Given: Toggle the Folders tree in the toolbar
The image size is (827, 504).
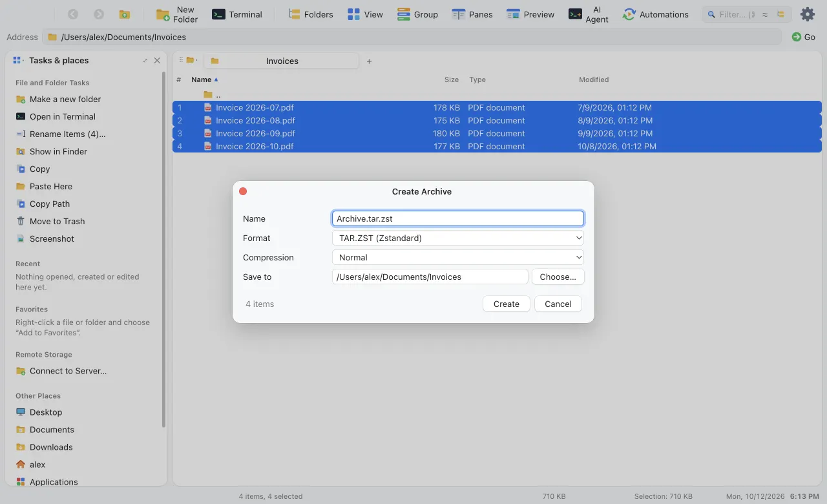Looking at the screenshot, I should point(311,14).
